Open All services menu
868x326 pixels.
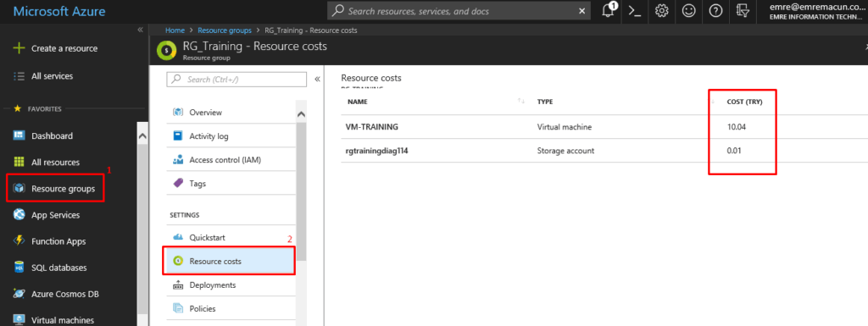pyautogui.click(x=52, y=75)
